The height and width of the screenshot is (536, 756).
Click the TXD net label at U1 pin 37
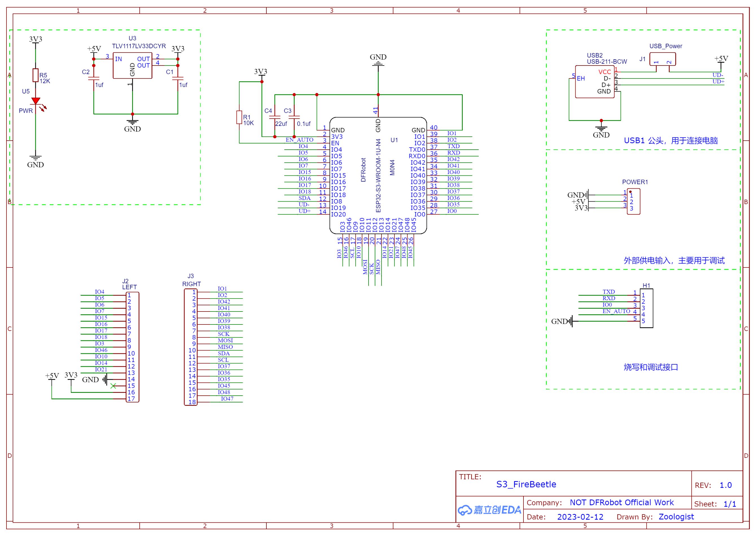pos(453,146)
